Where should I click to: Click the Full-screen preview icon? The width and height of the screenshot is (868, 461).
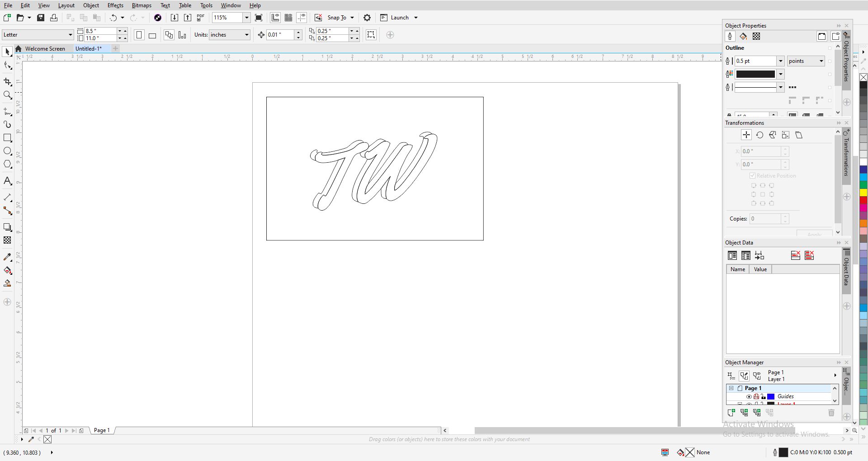pos(259,18)
